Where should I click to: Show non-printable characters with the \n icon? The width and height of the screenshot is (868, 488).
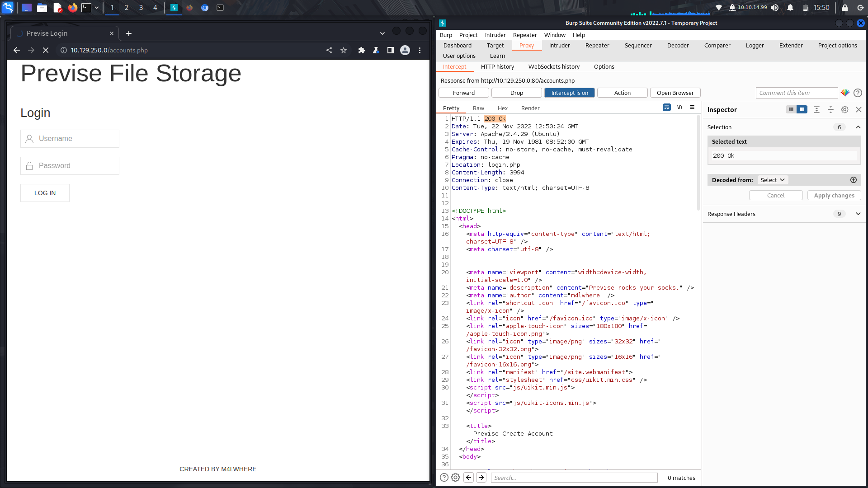pos(680,107)
